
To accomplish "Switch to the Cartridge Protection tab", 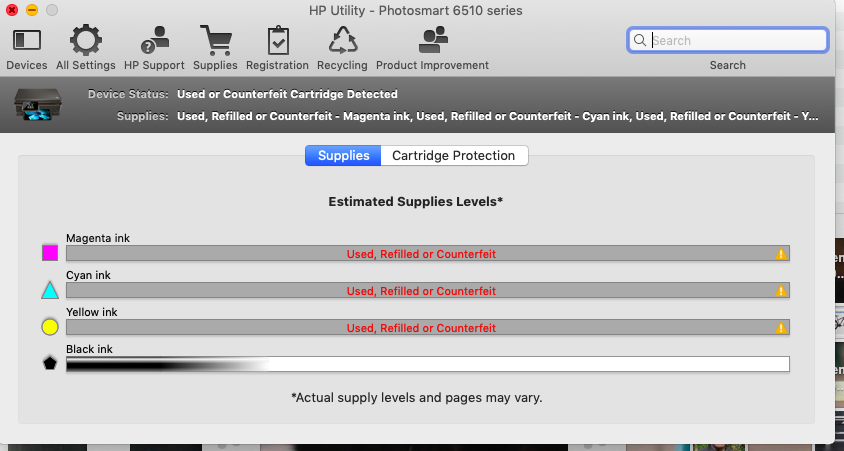I will click(x=454, y=156).
